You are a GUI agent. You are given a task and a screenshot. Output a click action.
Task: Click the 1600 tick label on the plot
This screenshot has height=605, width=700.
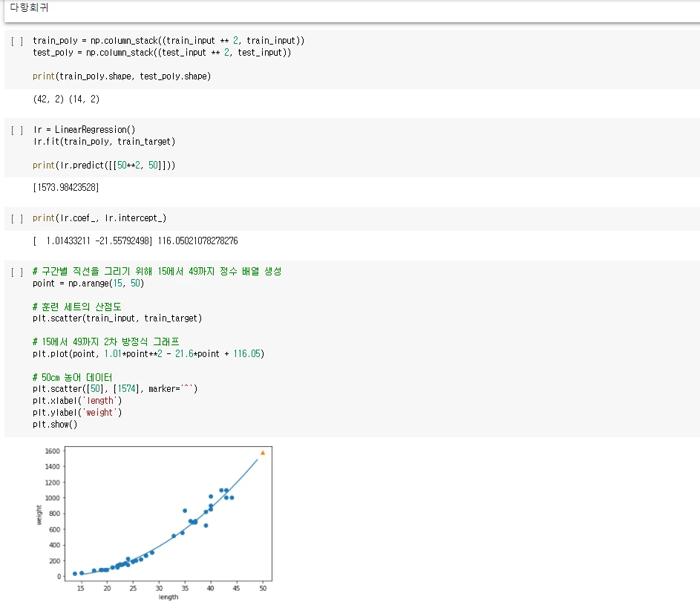pyautogui.click(x=52, y=451)
